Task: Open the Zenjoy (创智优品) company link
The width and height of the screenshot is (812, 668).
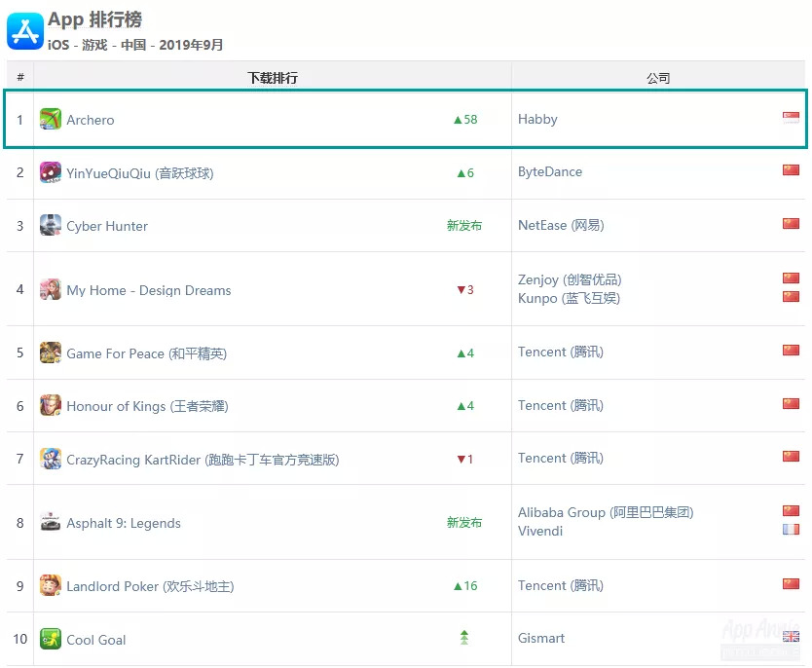Action: (570, 279)
